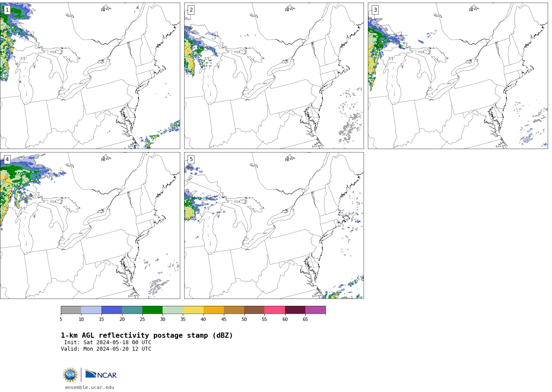
Task: Open ensemble member 2 reflectivity map
Action: 274,76
